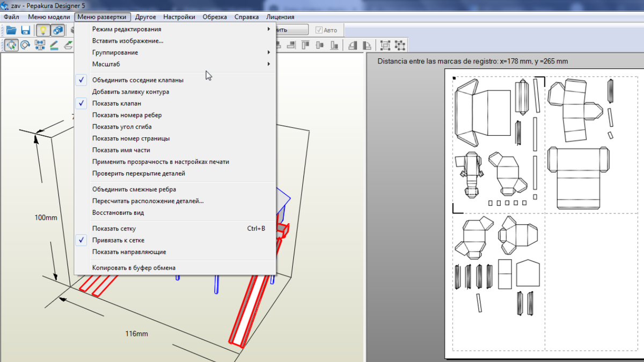This screenshot has height=362, width=644.
Task: Select the edge color pencil tool
Action: [x=54, y=45]
